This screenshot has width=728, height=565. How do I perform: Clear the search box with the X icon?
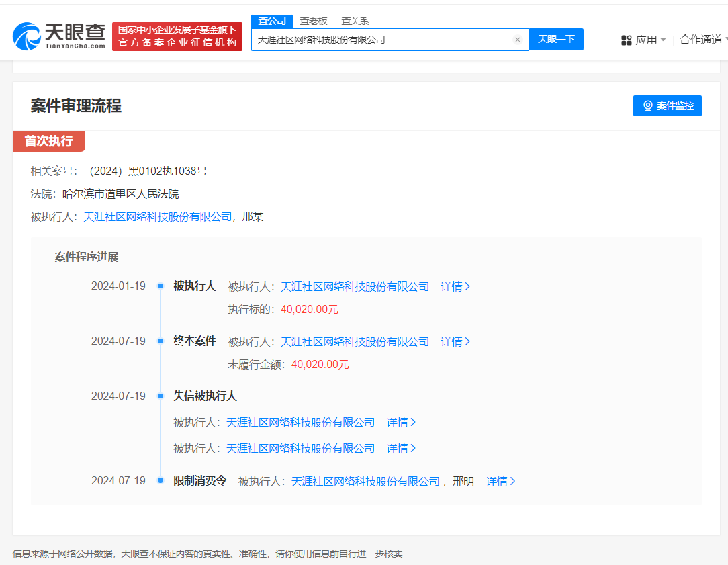(517, 40)
